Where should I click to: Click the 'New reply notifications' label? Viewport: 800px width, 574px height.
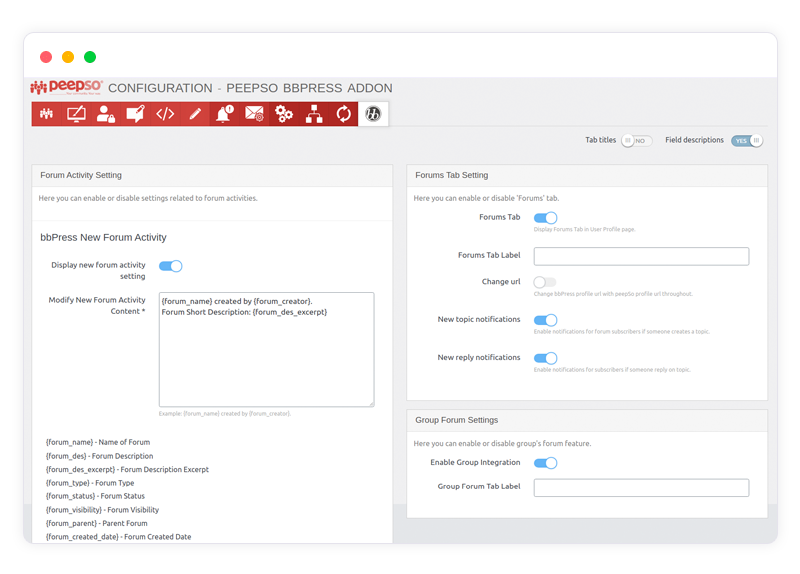(479, 358)
